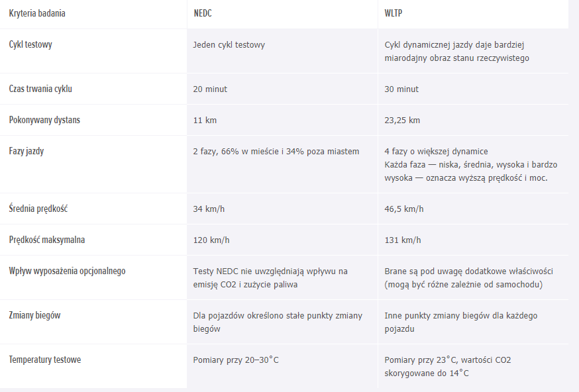Select the '23,25 km' distance cell
This screenshot has width=579, height=392.
click(x=402, y=121)
